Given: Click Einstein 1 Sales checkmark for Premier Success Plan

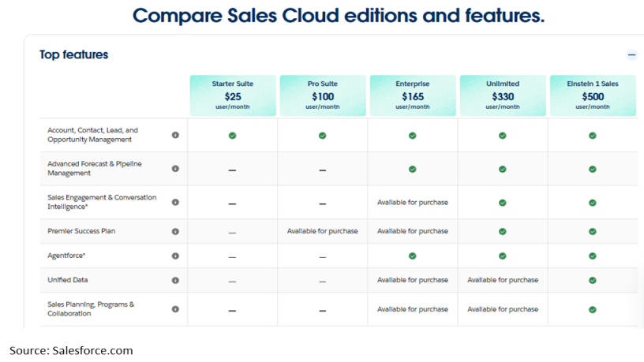Looking at the screenshot, I should click(592, 232).
